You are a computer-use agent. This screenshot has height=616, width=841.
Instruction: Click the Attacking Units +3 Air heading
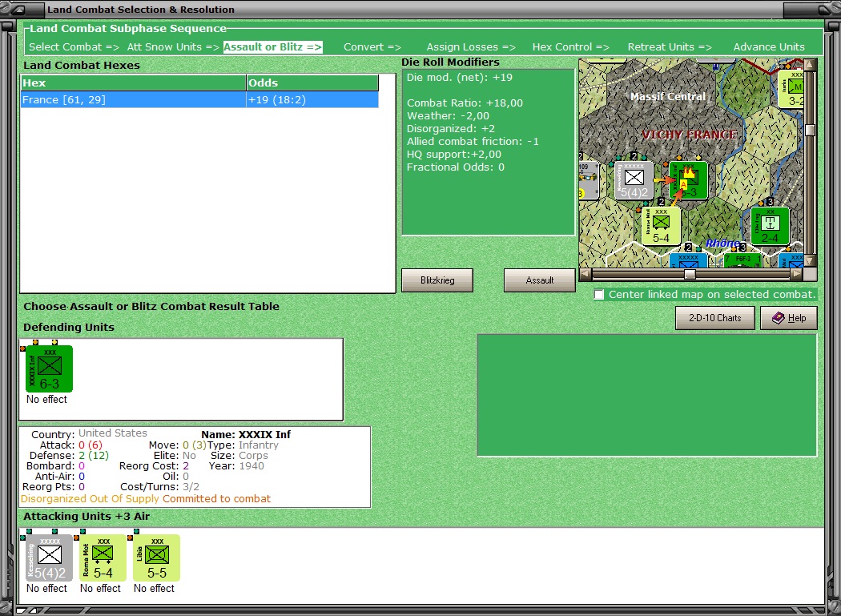pos(87,516)
